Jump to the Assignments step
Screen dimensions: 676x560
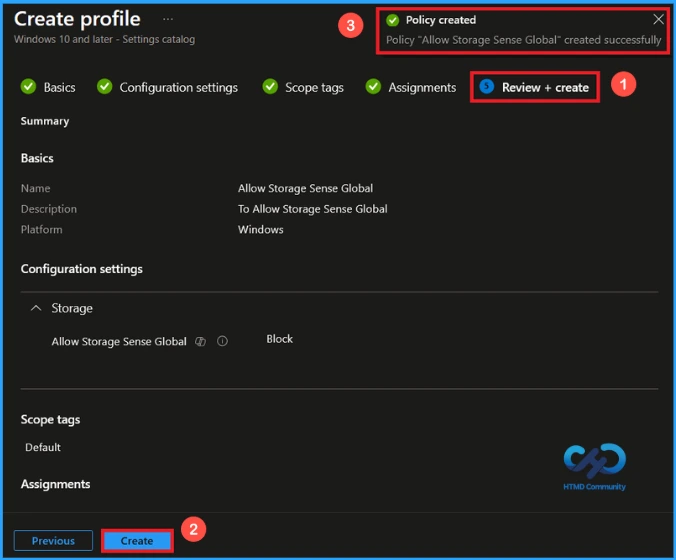click(x=422, y=88)
